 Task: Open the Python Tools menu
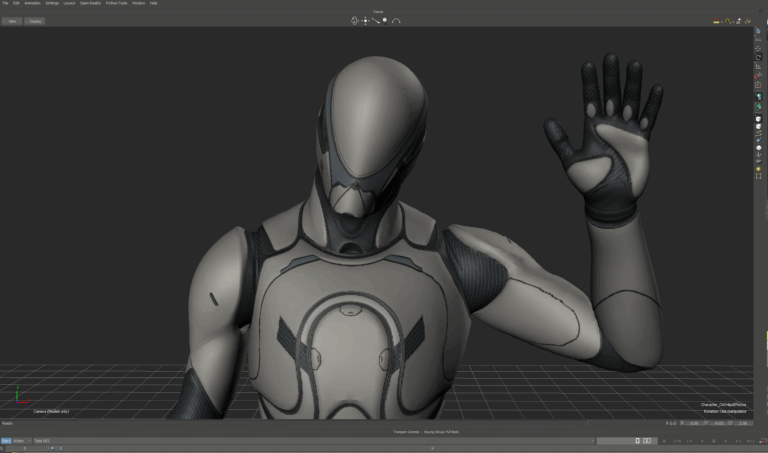[x=118, y=3]
